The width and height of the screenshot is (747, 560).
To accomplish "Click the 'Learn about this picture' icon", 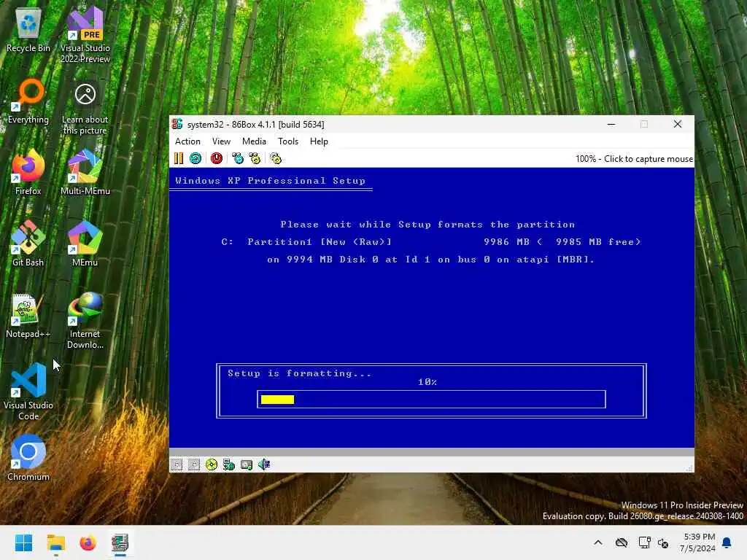I will tap(85, 109).
